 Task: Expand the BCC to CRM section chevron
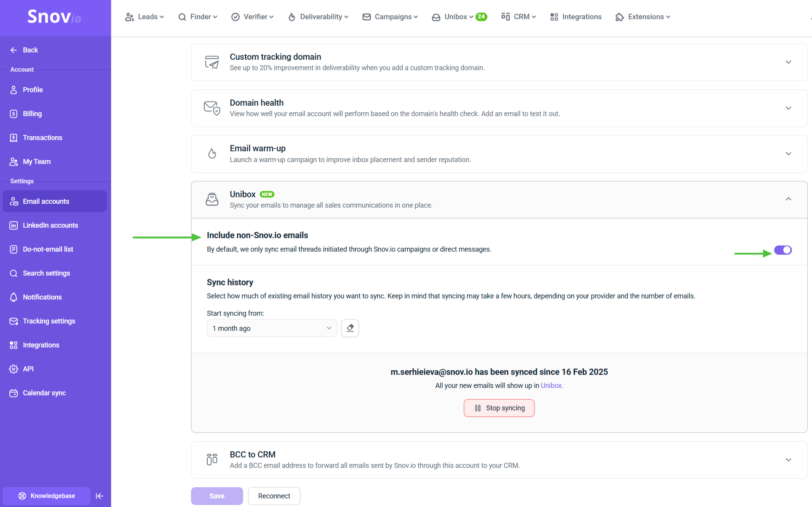pyautogui.click(x=788, y=460)
